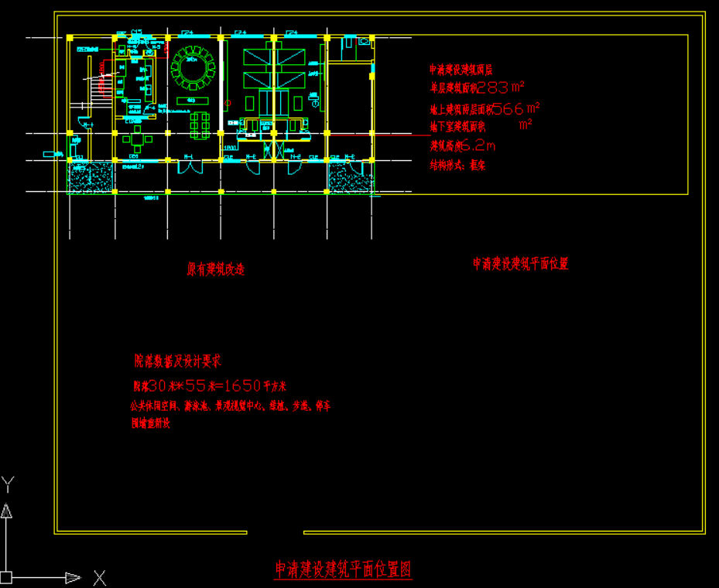Click the 30米*55米=1650 courtyard size text

pyautogui.click(x=209, y=385)
